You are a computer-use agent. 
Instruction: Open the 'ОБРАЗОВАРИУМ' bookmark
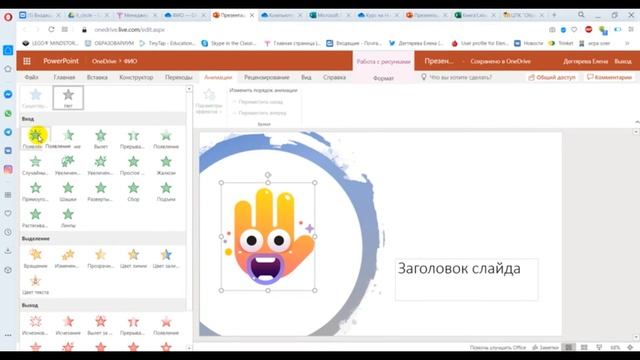point(109,43)
